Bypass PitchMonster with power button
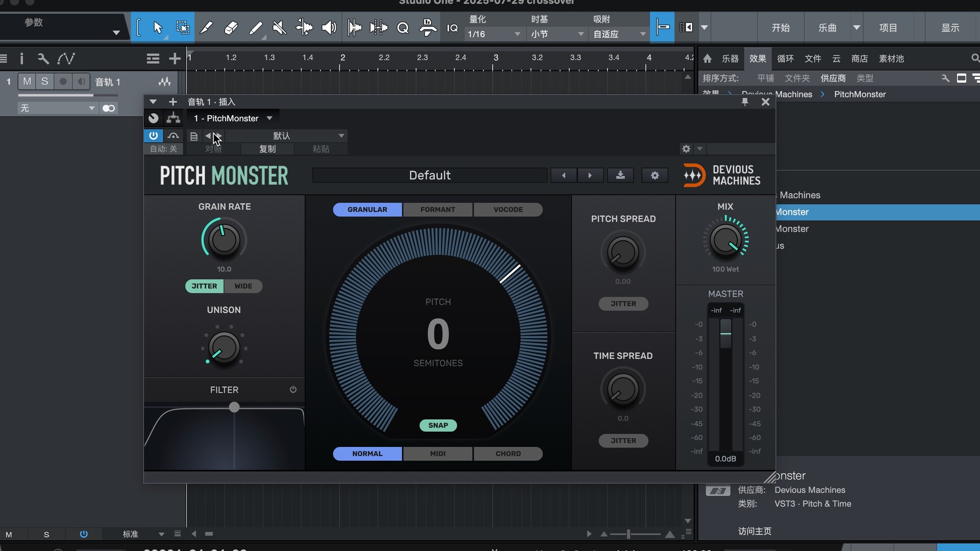The width and height of the screenshot is (980, 551). 153,135
